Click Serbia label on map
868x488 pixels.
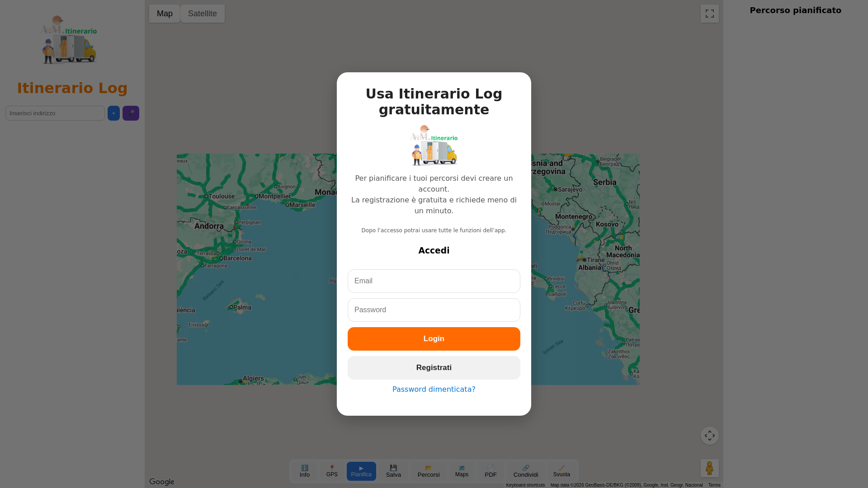coord(605,182)
